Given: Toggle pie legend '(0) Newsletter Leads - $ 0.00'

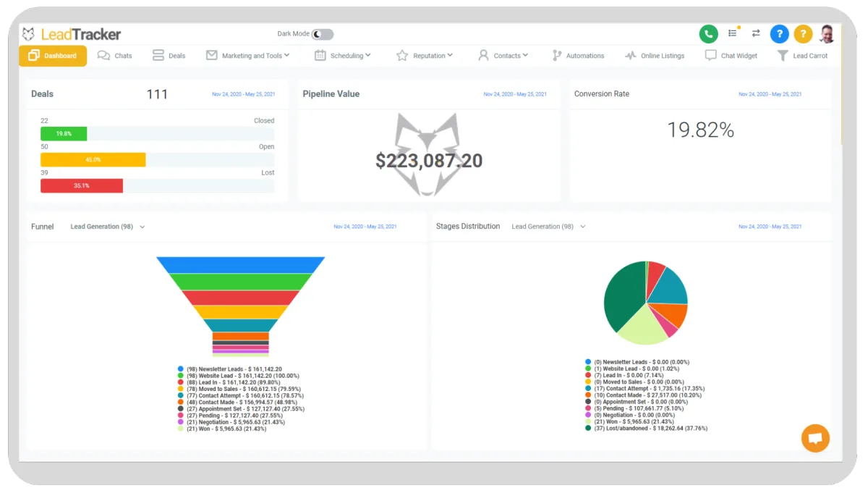Looking at the screenshot, I should click(x=637, y=362).
